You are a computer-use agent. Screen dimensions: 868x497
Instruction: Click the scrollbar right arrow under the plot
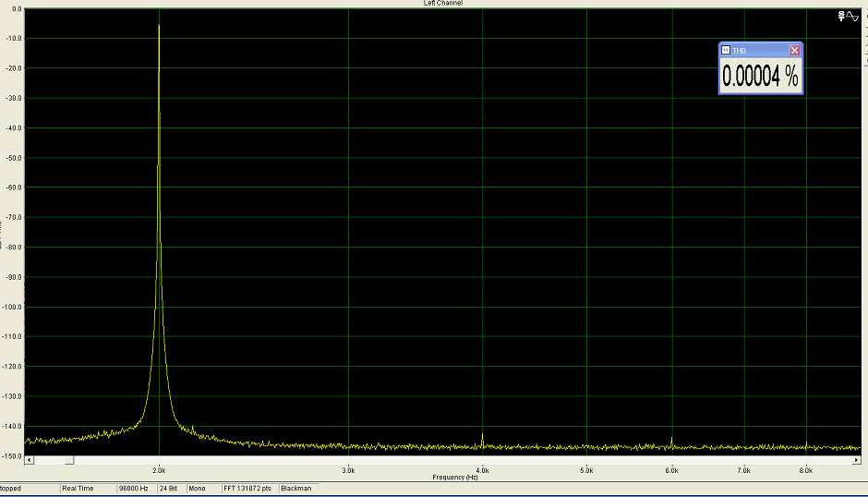(856, 460)
